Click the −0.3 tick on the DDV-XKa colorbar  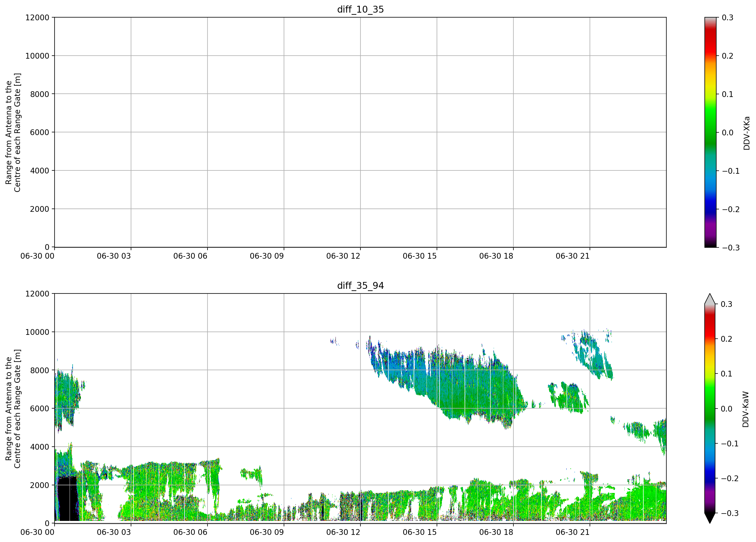(x=731, y=247)
